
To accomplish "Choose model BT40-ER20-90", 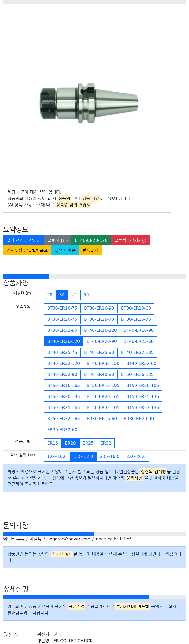I will (102, 341).
